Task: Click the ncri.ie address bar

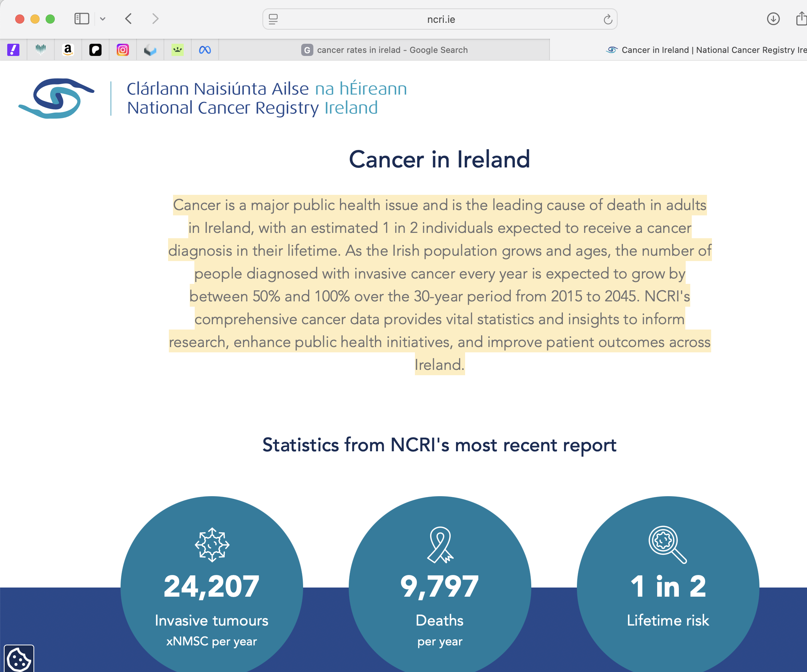Action: (440, 19)
